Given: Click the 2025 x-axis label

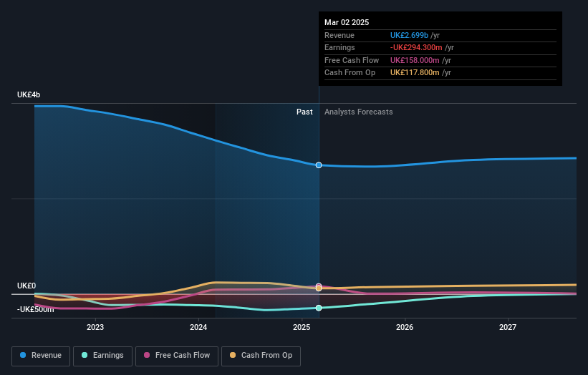Looking at the screenshot, I should click(x=302, y=328).
